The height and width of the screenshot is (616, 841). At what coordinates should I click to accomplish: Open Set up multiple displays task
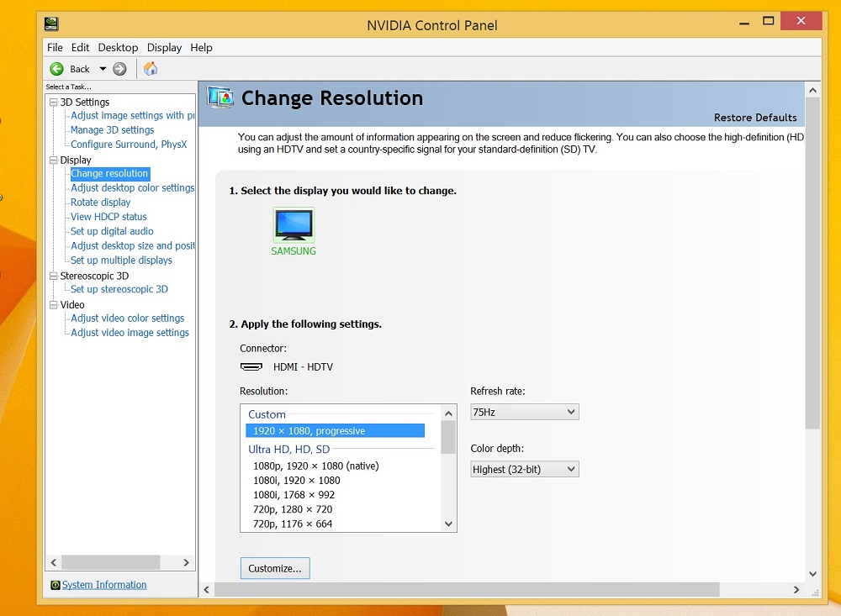click(x=121, y=261)
